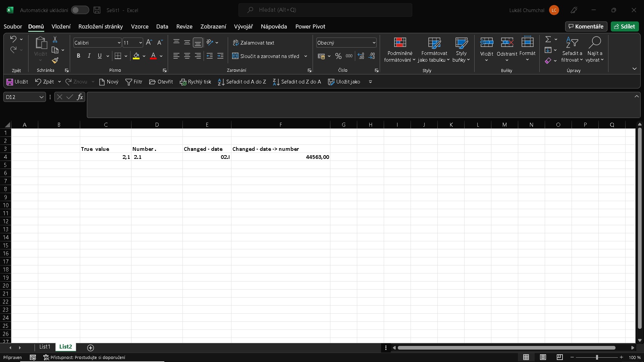644x362 pixels.
Task: Click the Cut scissors icon
Action: pos(55,40)
